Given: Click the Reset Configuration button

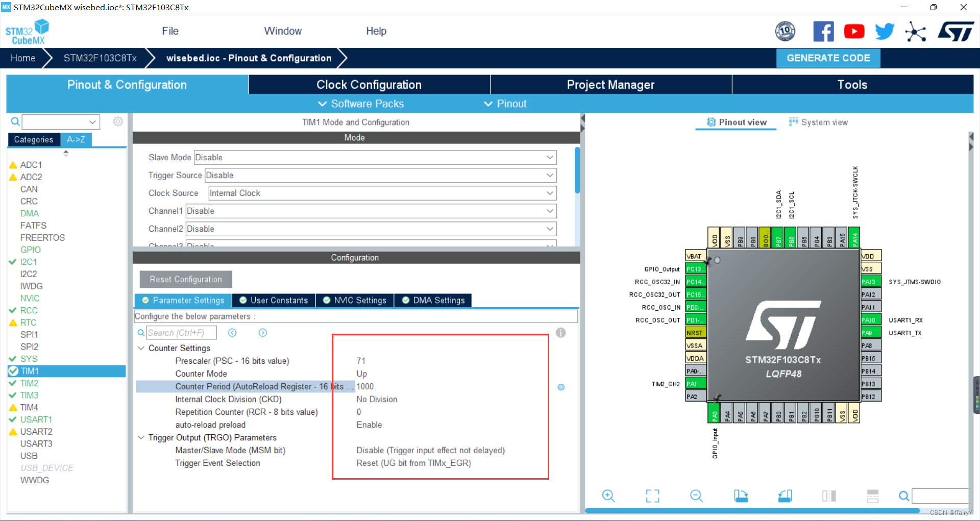Looking at the screenshot, I should tap(186, 279).
